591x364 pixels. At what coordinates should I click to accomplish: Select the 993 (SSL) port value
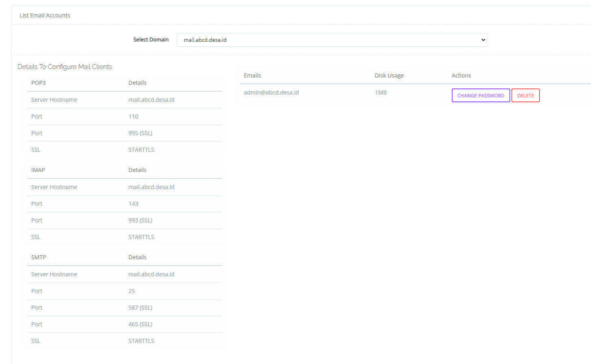[140, 220]
